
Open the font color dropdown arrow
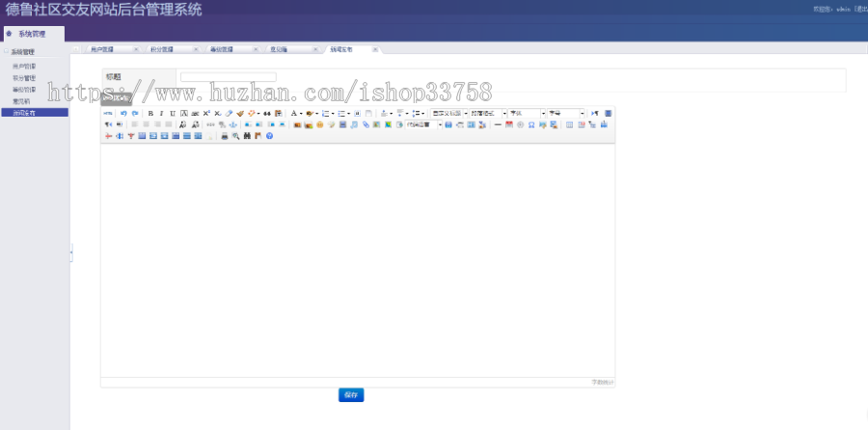[301, 114]
